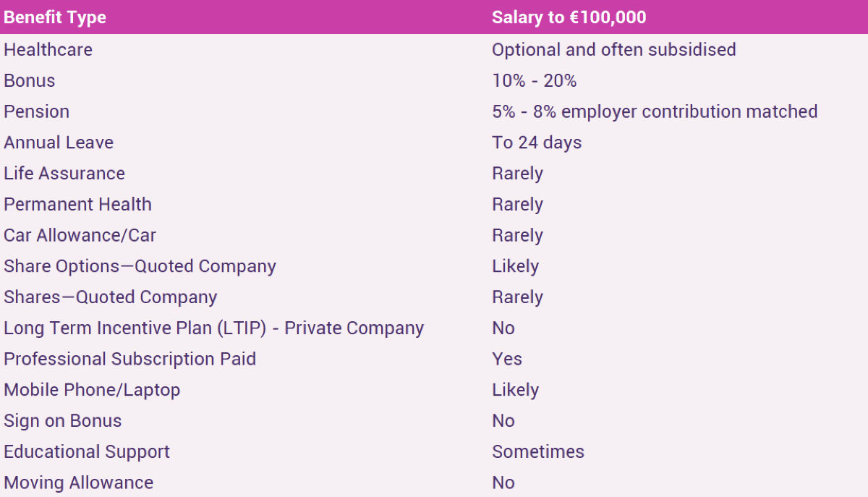868x497 pixels.
Task: Click the 'To 24 days' value
Action: point(537,143)
